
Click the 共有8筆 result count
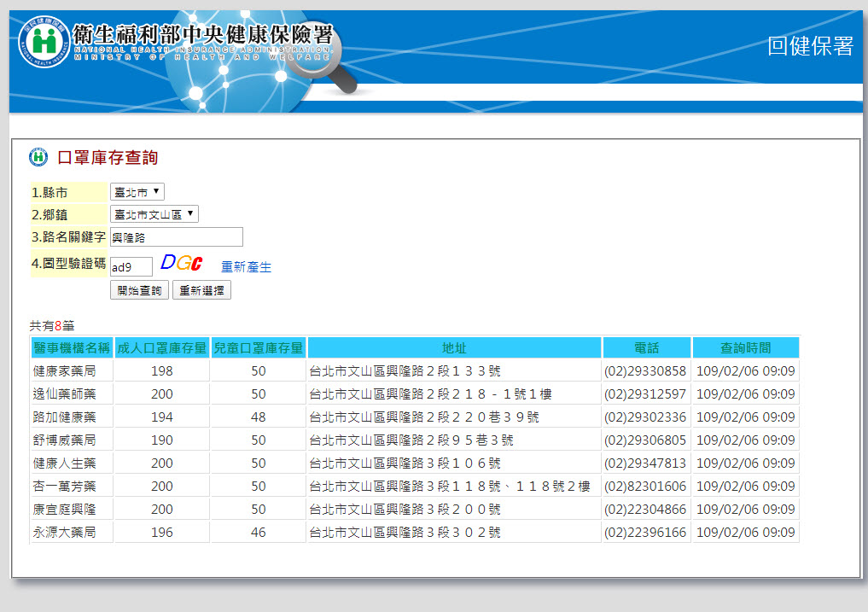point(52,326)
